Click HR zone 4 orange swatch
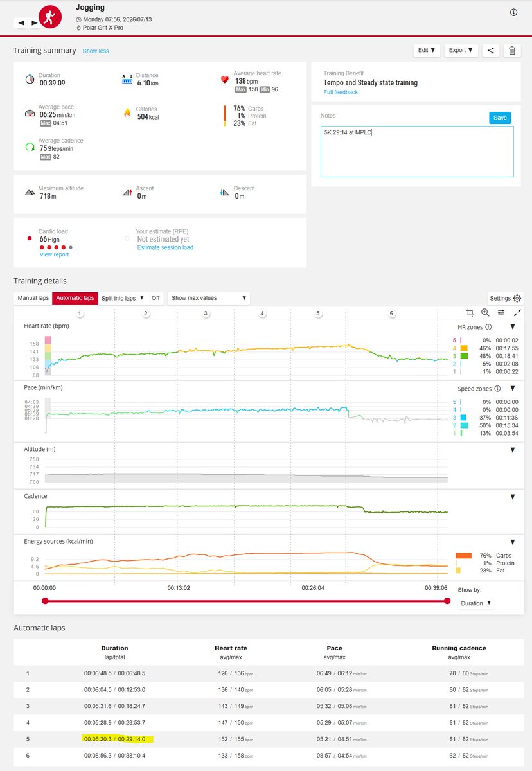The width and height of the screenshot is (532, 771). (x=464, y=348)
